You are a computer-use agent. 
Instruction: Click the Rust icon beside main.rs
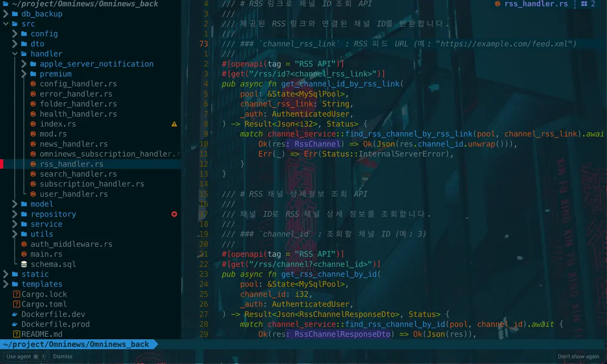click(x=24, y=254)
